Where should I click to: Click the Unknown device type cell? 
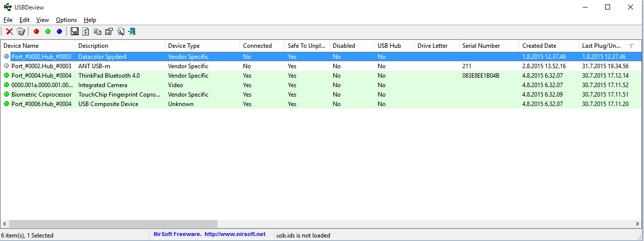[181, 104]
